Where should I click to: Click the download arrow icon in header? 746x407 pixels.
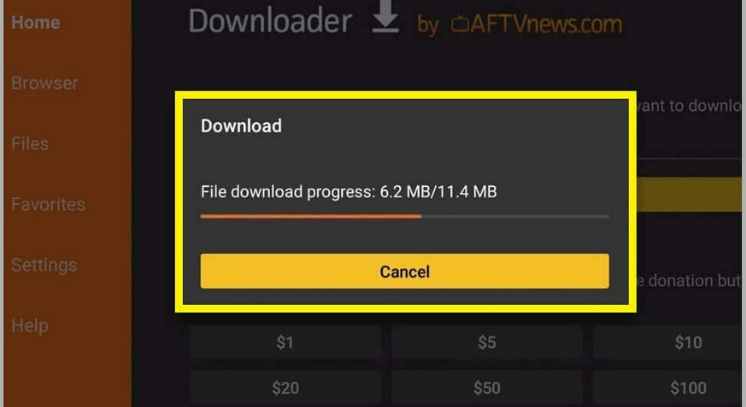385,17
